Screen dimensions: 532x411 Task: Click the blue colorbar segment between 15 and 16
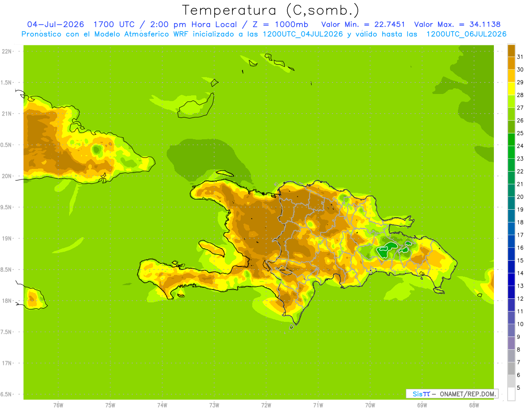[511, 254]
